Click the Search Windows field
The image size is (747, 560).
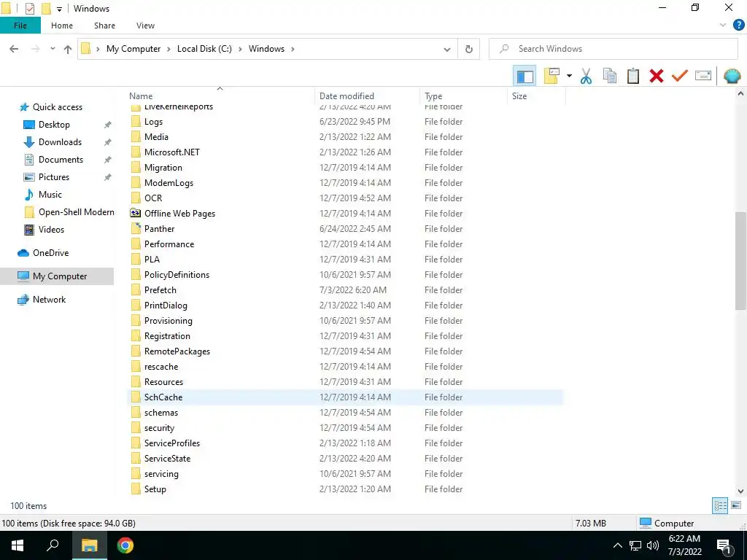click(x=613, y=49)
